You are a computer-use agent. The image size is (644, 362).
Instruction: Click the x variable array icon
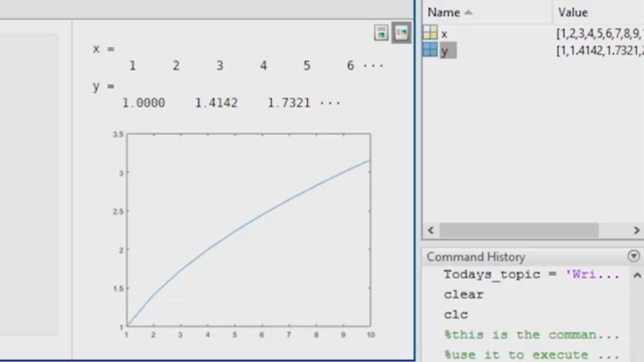coord(430,33)
